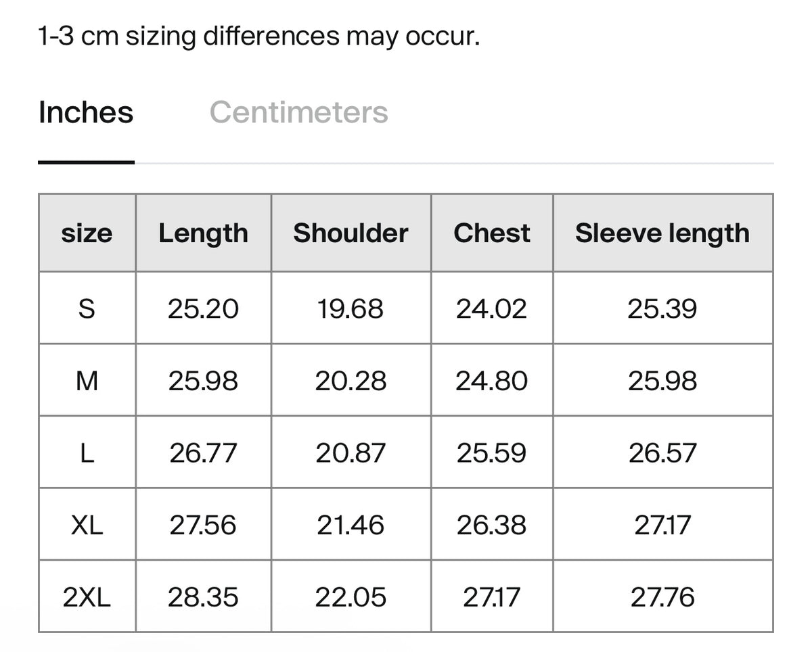Select the Inches tab
This screenshot has height=652, width=812.
click(x=86, y=112)
